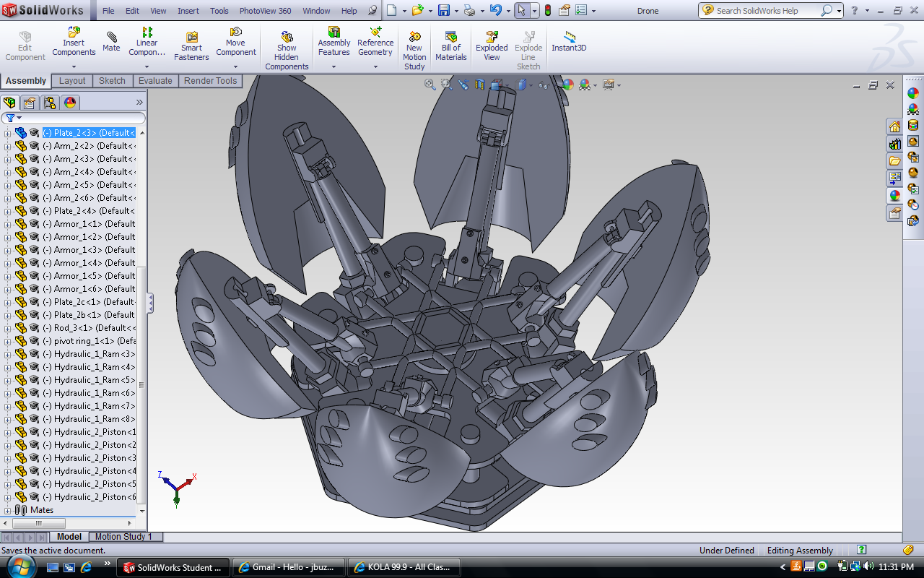Switch to the Layout tab
Screen dimensions: 924x578
tap(72, 81)
